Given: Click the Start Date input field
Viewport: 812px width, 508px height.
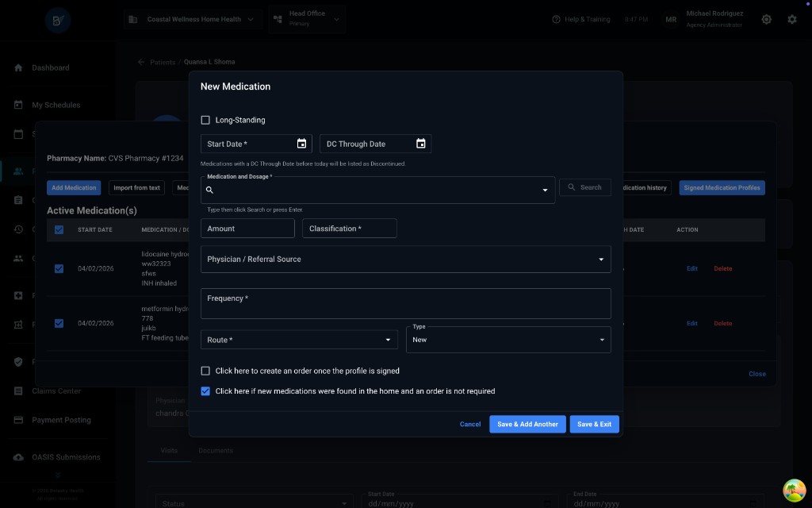Looking at the screenshot, I should point(256,144).
